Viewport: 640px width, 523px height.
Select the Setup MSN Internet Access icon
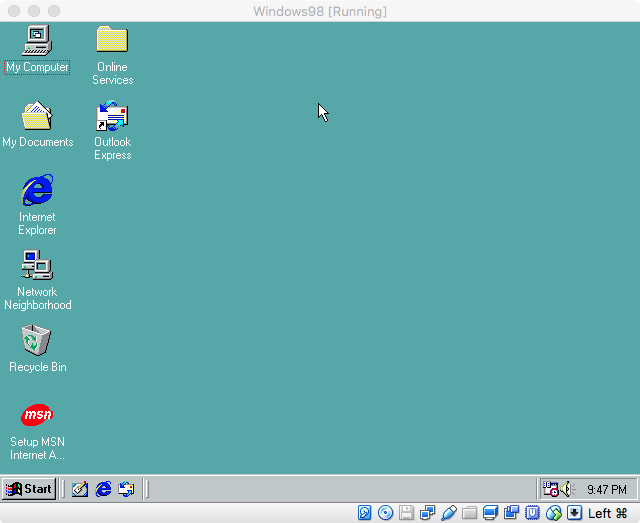(37, 415)
